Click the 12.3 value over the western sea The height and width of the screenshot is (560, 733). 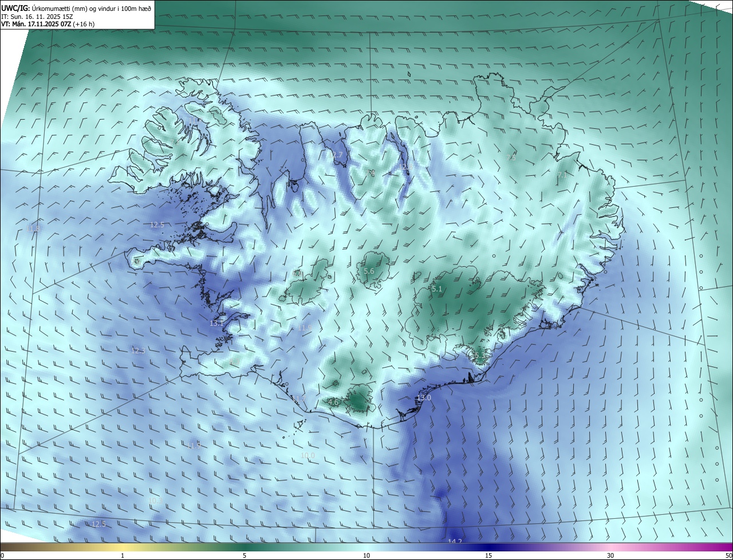click(138, 351)
